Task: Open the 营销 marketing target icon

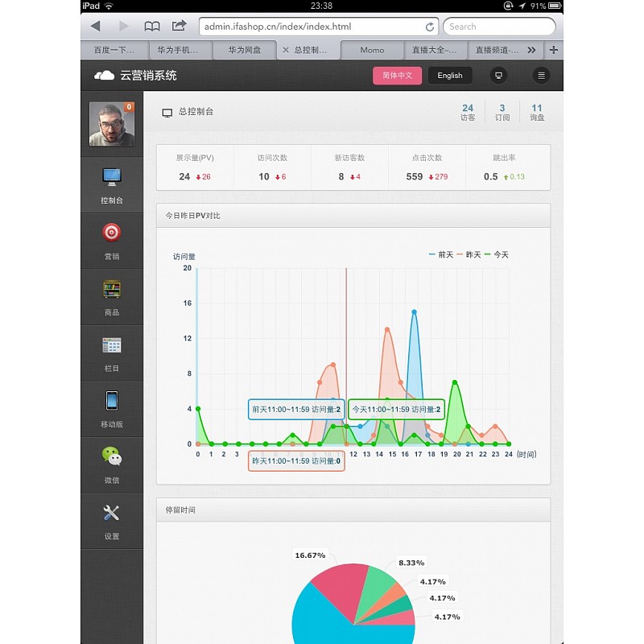Action: (111, 233)
